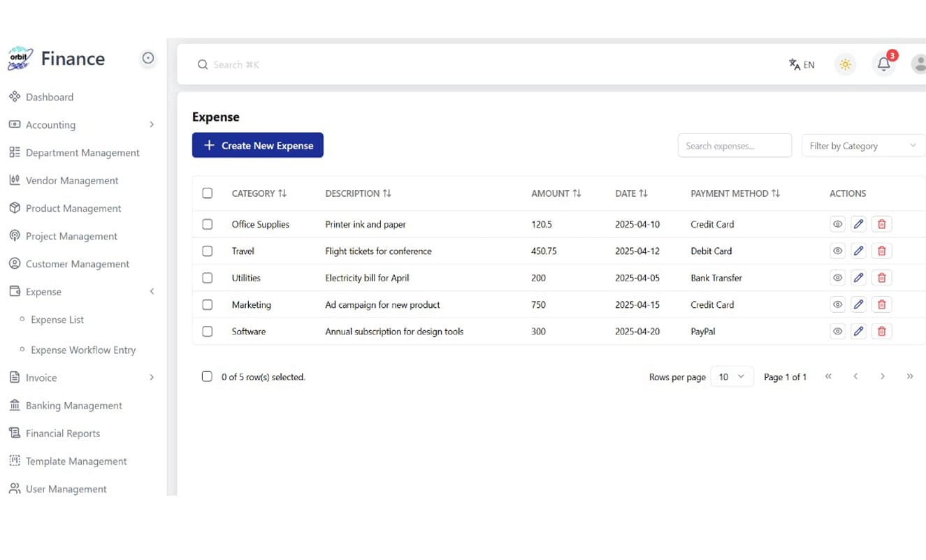Sort by Description column arrows
The image size is (926, 560).
(387, 193)
